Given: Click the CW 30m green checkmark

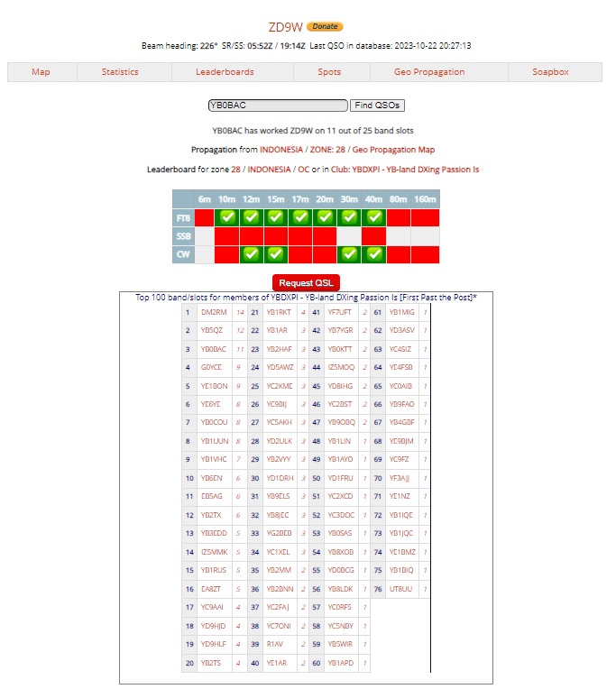Looking at the screenshot, I should coord(350,254).
